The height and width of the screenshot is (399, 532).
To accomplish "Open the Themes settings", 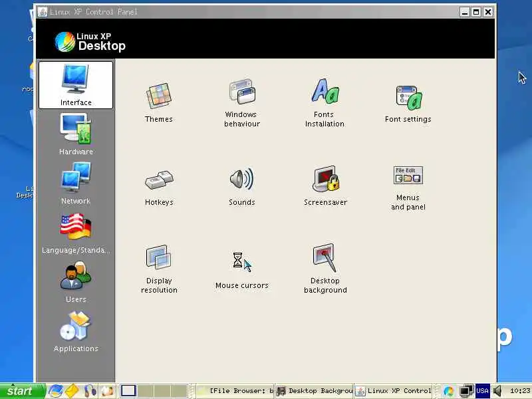I will pyautogui.click(x=159, y=102).
